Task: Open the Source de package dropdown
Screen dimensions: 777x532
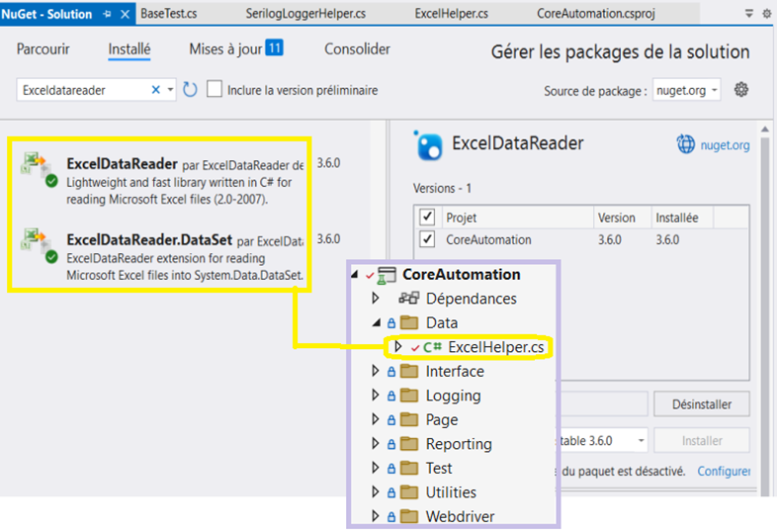Action: pos(686,90)
